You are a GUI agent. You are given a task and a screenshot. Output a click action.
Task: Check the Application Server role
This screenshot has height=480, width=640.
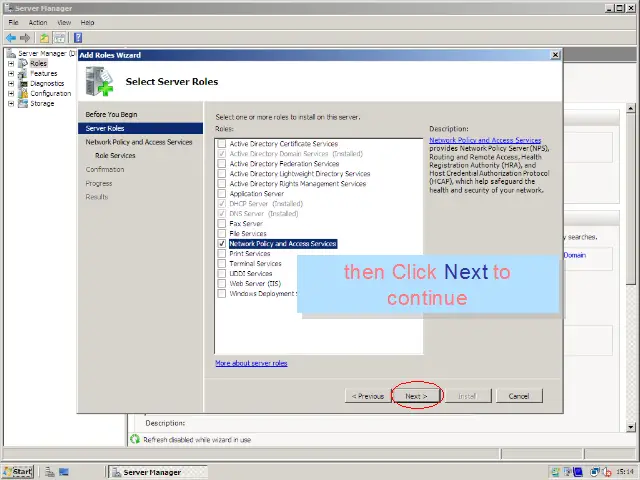222,193
